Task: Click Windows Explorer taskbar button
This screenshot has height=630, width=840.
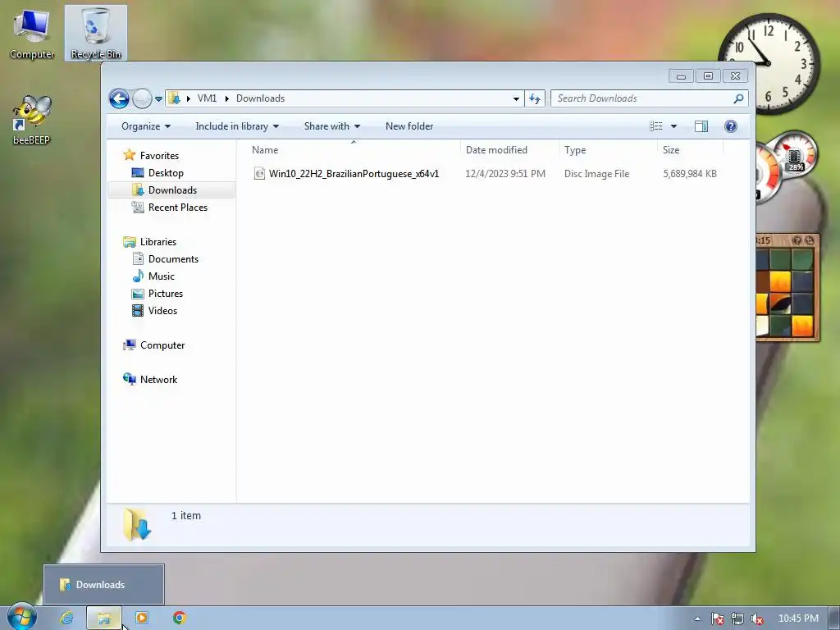Action: [104, 619]
